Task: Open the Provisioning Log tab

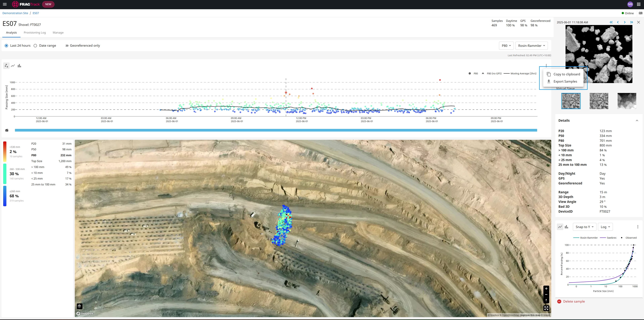Action: 35,33
